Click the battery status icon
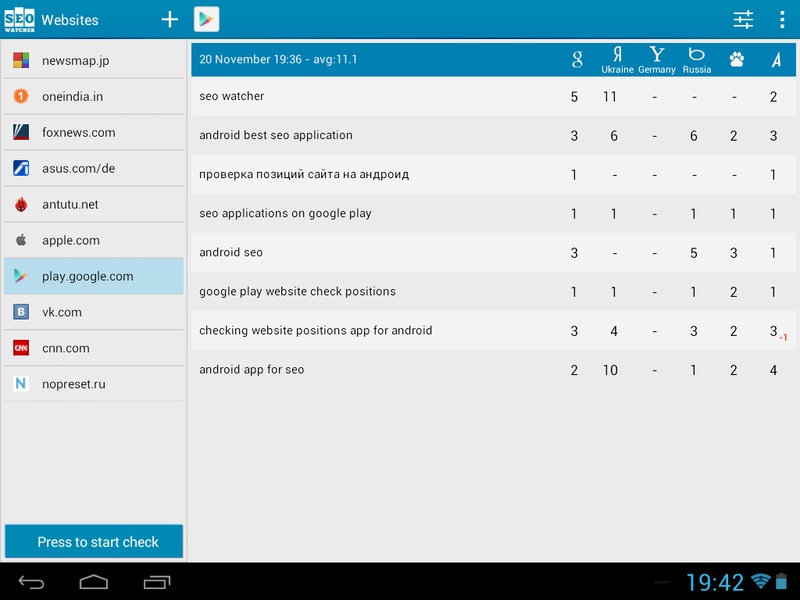Viewport: 800px width, 600px height. pos(781,581)
